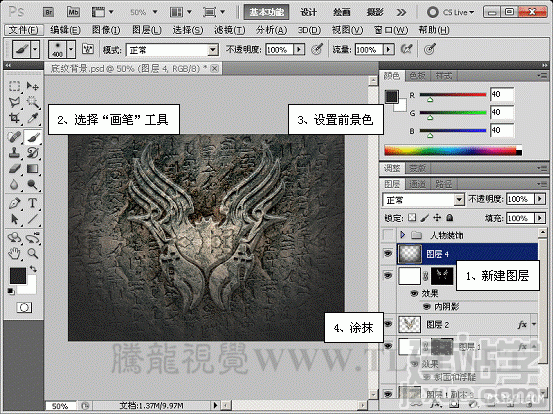
Task: Show more workspaces chevron
Action: pyautogui.click(x=401, y=12)
